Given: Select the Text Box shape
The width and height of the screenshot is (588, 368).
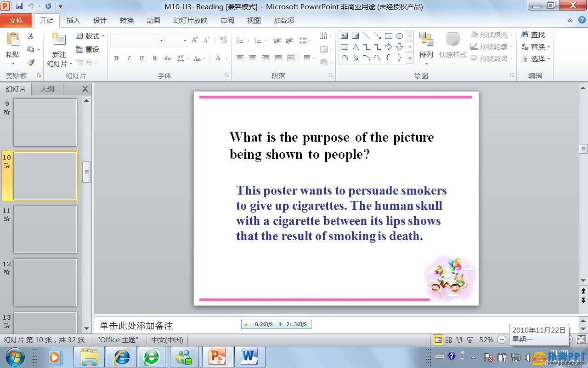Looking at the screenshot, I should pyautogui.click(x=344, y=36).
